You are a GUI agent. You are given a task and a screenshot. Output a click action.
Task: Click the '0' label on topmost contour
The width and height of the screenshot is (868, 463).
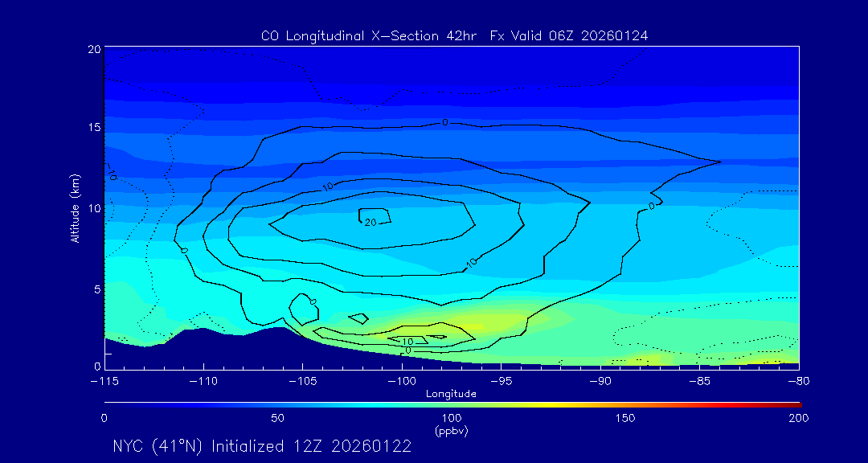coord(444,122)
